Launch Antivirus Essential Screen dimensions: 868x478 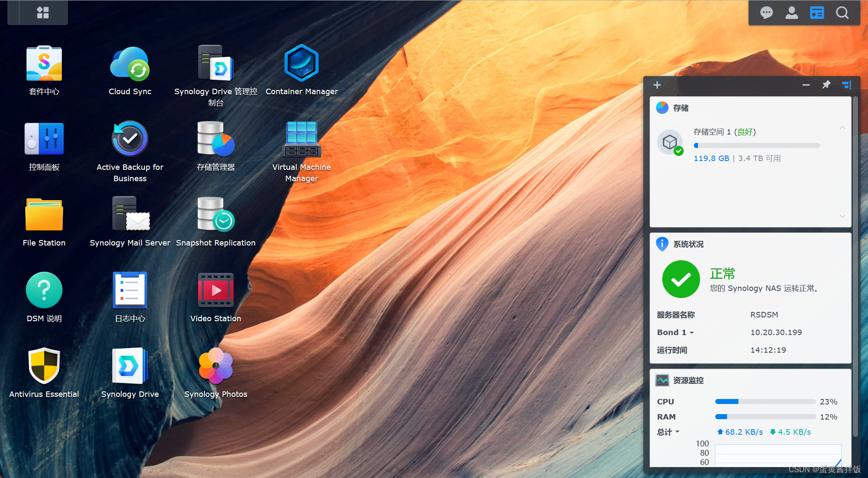coord(44,367)
